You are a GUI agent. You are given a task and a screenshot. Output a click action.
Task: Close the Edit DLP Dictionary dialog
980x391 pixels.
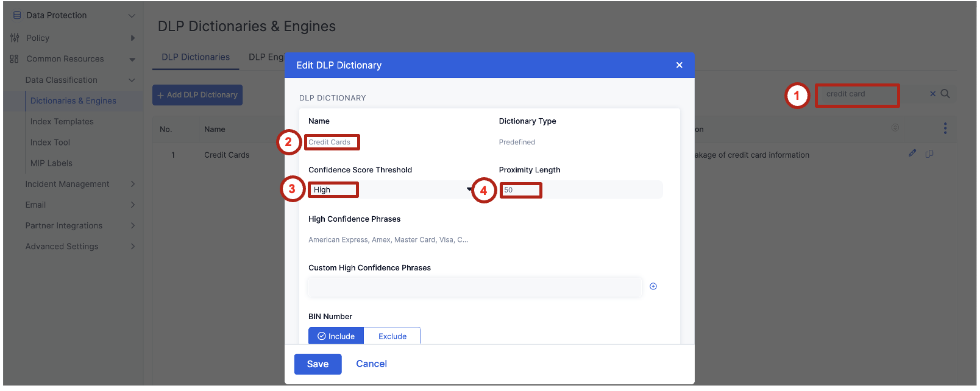pyautogui.click(x=679, y=65)
